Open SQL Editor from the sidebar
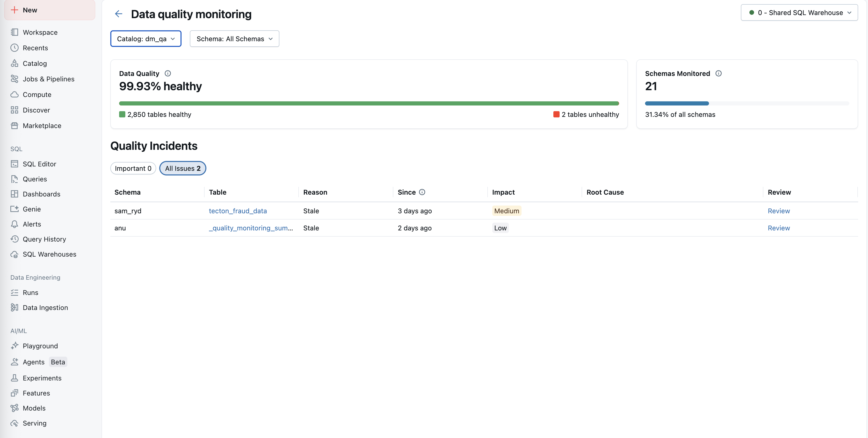Image resolution: width=868 pixels, height=438 pixels. [x=39, y=164]
